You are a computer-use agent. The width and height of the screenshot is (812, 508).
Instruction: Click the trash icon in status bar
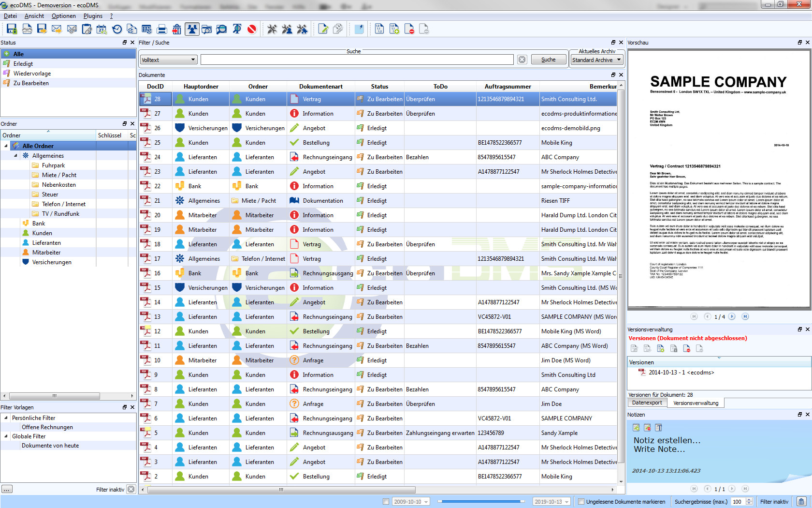click(x=801, y=502)
